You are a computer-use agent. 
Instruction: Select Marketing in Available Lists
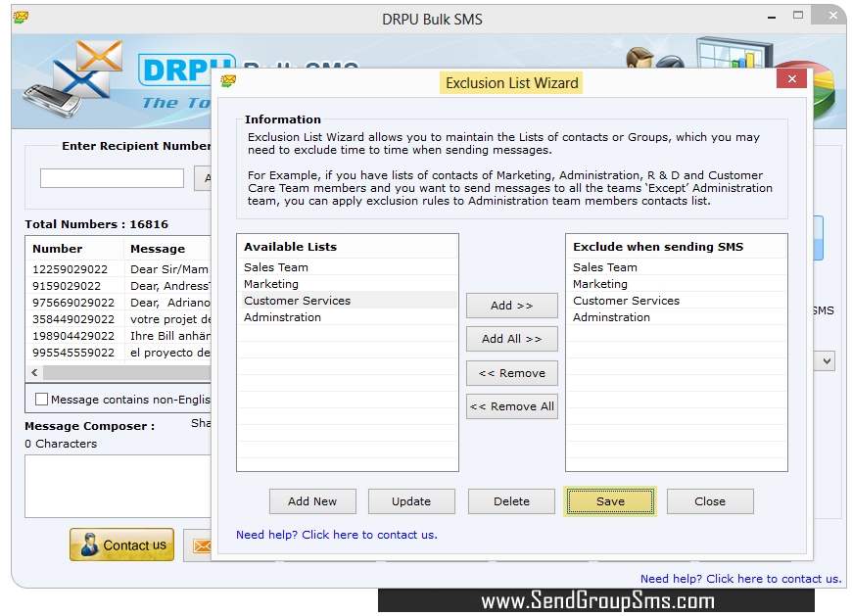[348, 284]
